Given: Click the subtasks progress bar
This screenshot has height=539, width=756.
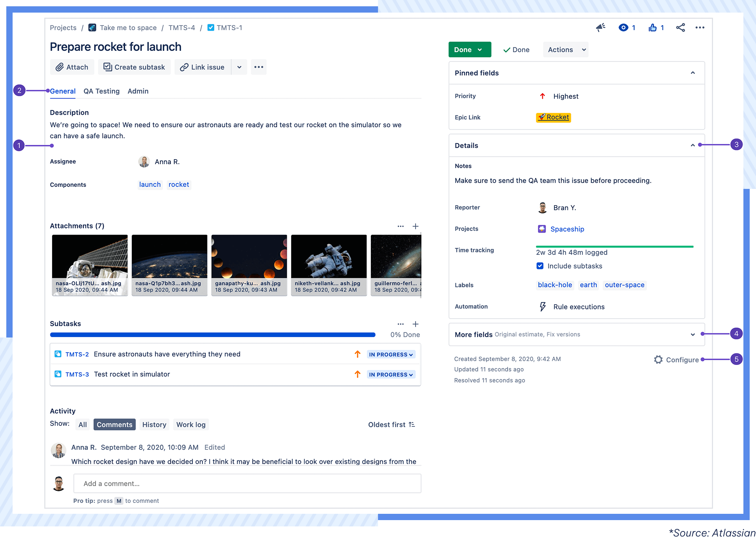Looking at the screenshot, I should (x=212, y=335).
